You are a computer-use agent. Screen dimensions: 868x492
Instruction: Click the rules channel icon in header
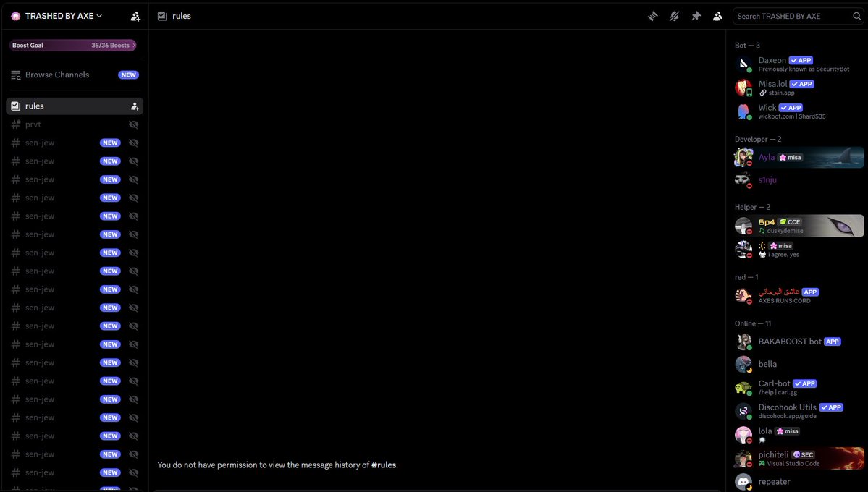(x=162, y=16)
